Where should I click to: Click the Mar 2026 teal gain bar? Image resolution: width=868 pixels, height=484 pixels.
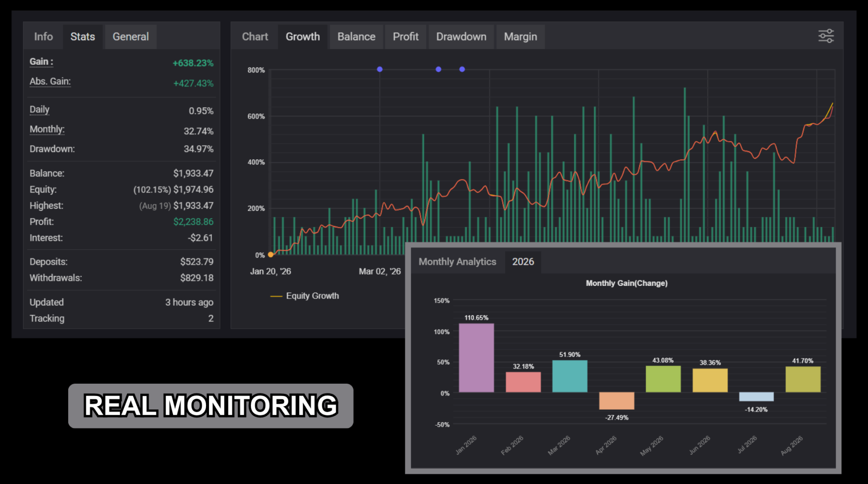coord(570,376)
